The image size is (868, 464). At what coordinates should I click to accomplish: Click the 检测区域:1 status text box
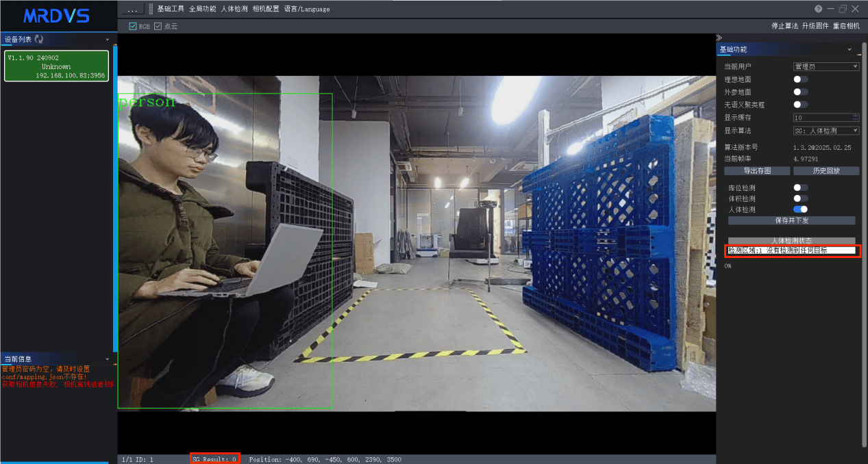(792, 250)
